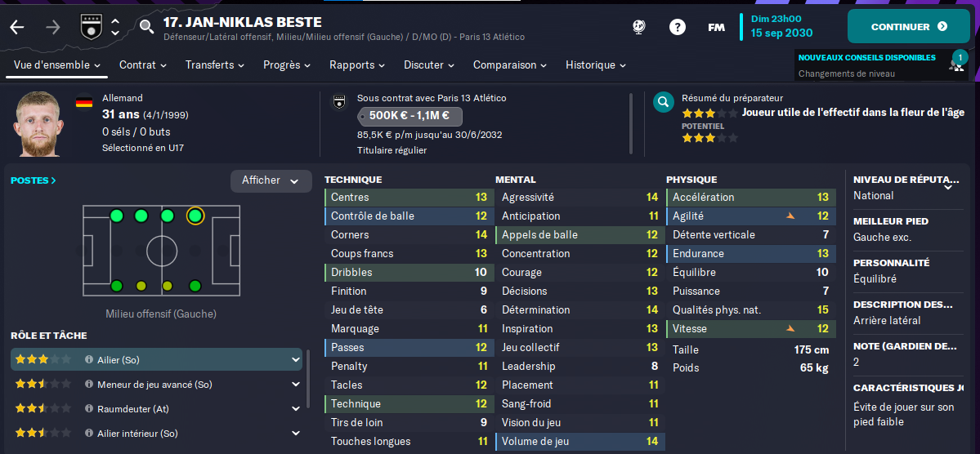The image size is (980, 454).
Task: Open the help question mark icon
Action: click(x=678, y=27)
